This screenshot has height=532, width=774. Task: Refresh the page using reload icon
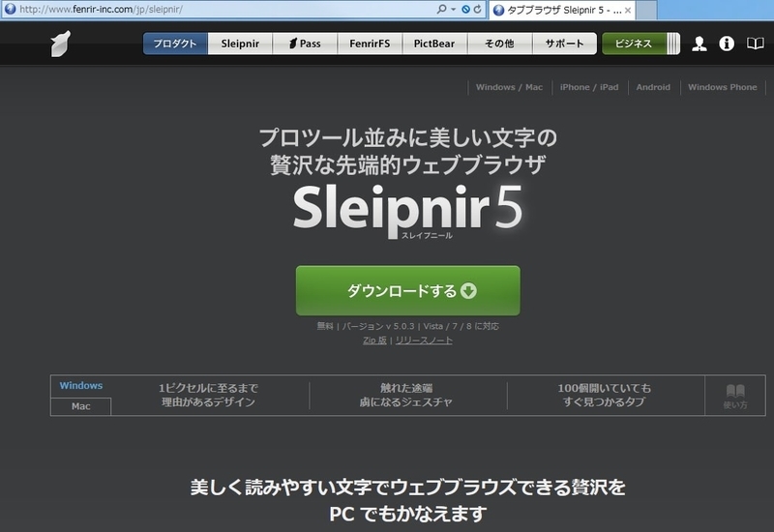click(477, 9)
